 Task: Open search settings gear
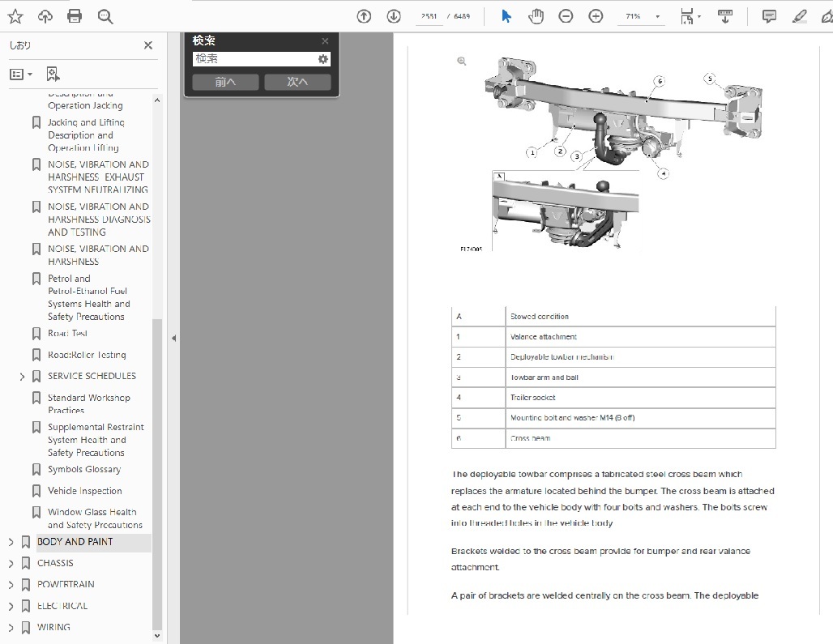pos(323,59)
